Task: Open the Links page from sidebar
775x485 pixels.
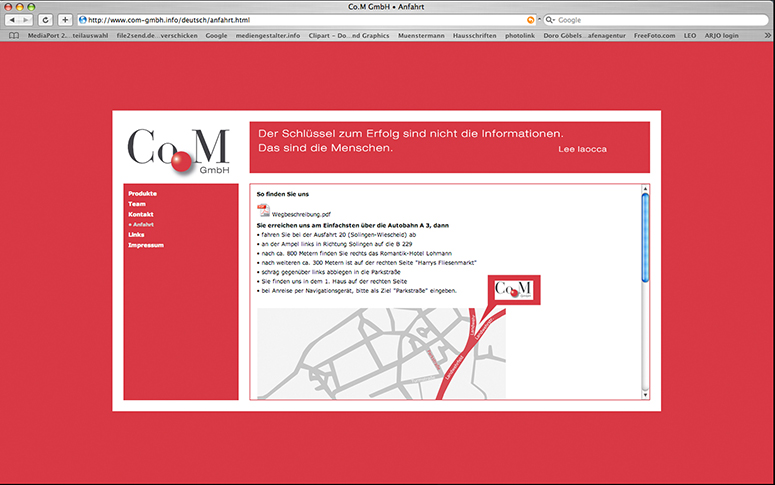Action: [x=136, y=235]
